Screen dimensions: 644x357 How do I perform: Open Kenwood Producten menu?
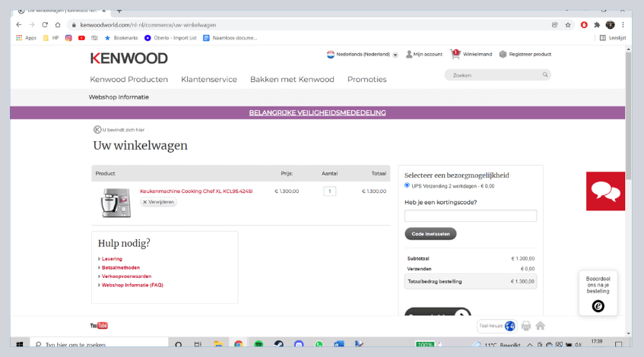pos(129,79)
